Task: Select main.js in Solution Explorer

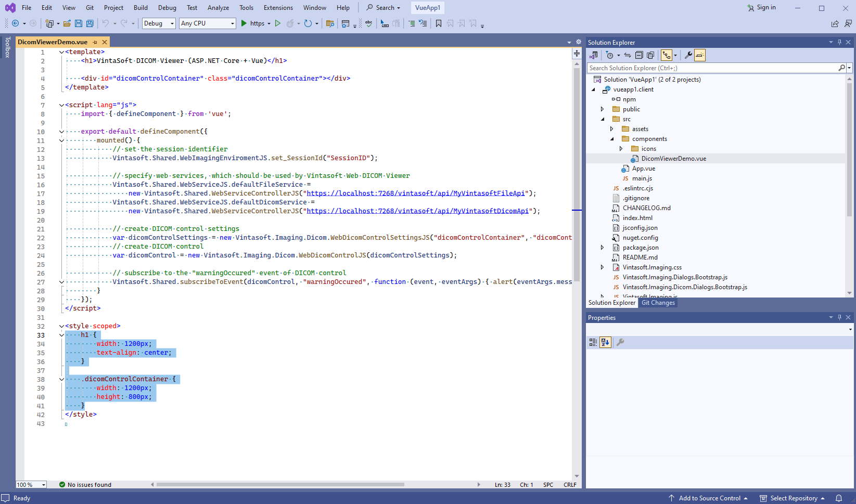Action: [642, 178]
